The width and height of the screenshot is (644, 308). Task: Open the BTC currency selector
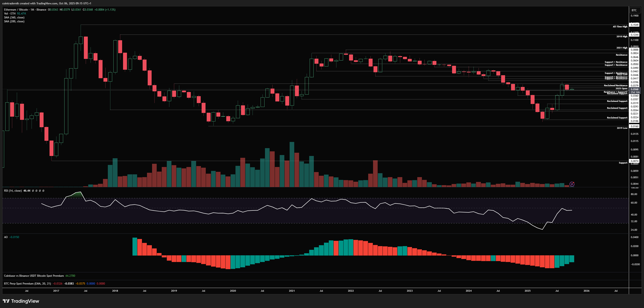(x=634, y=10)
